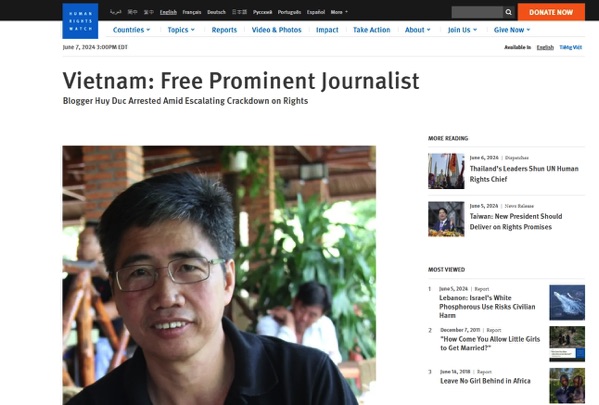This screenshot has height=405, width=599.
Task: Select the Impact menu item
Action: coord(327,30)
